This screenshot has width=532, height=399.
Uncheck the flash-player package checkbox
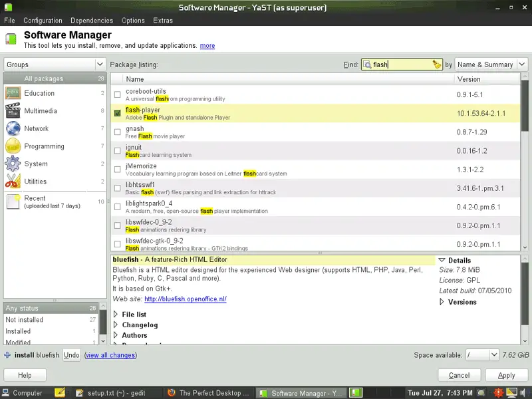pyautogui.click(x=118, y=113)
